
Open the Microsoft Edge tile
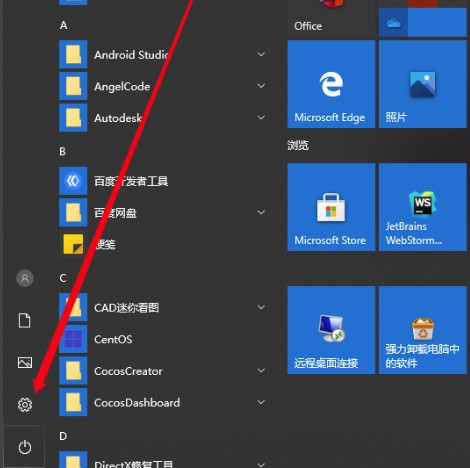331,84
